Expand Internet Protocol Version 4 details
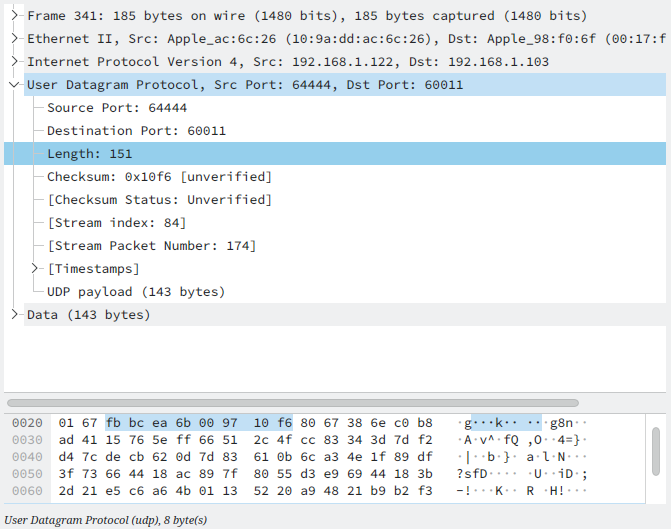The width and height of the screenshot is (671, 529). click(x=14, y=62)
